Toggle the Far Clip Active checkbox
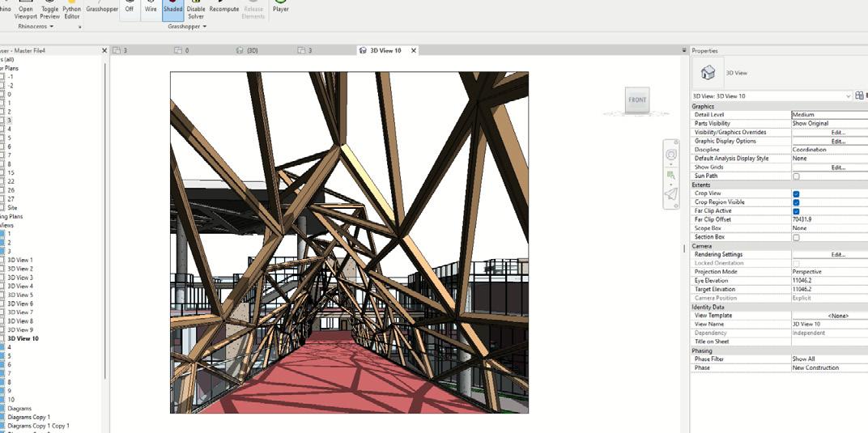 (x=796, y=211)
